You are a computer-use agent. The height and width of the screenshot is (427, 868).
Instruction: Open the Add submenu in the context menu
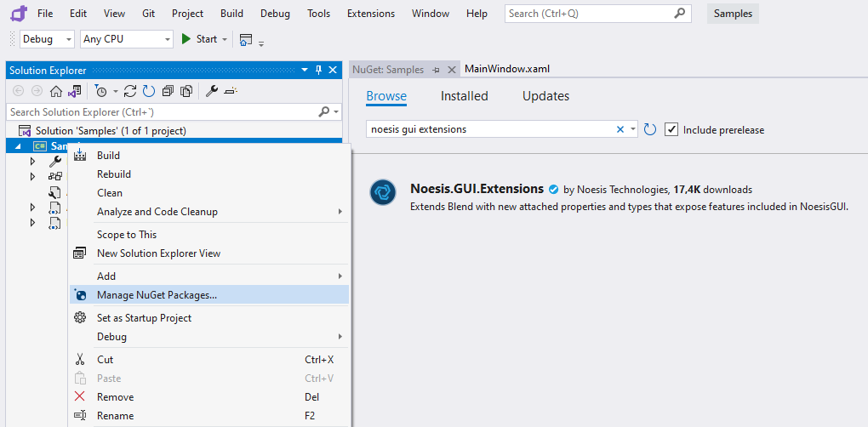pos(208,276)
